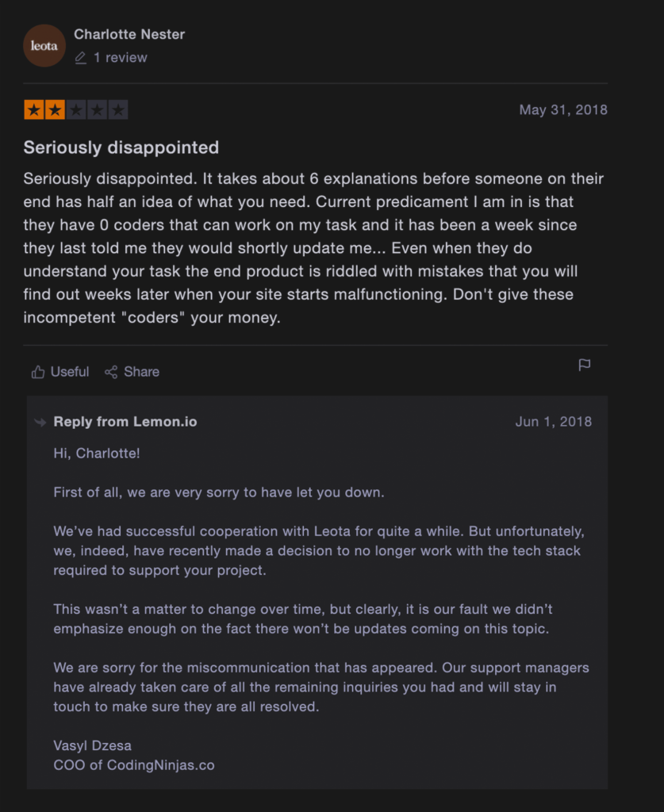Click the share network icon

point(111,372)
